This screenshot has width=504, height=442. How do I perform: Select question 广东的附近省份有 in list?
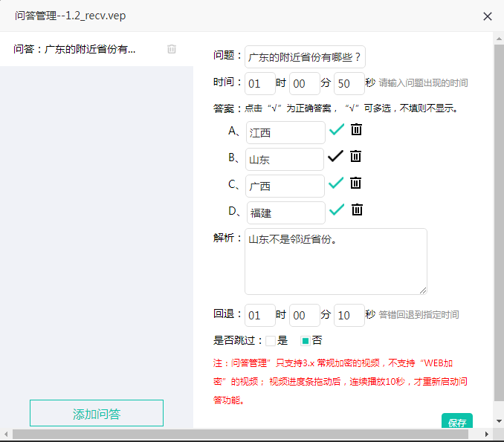click(x=74, y=49)
